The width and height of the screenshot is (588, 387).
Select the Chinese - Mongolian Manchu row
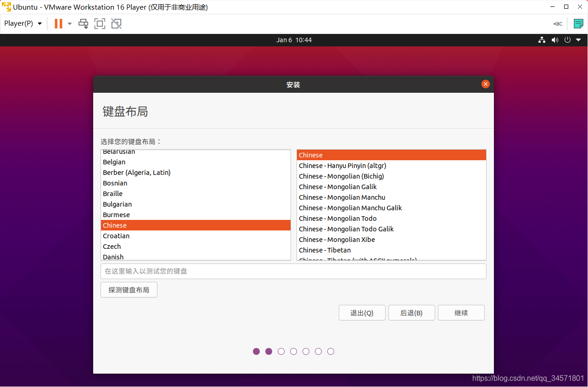click(x=392, y=197)
